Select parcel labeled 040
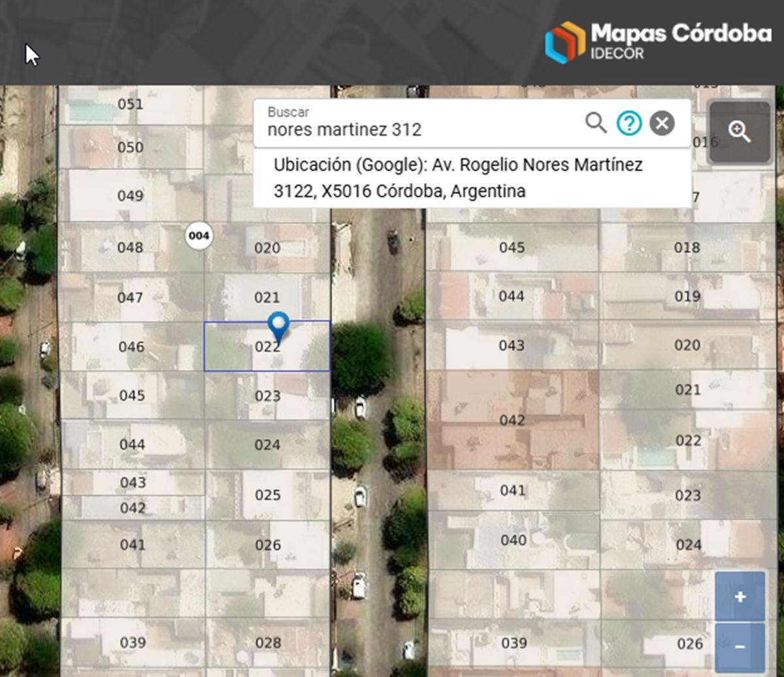 point(514,540)
